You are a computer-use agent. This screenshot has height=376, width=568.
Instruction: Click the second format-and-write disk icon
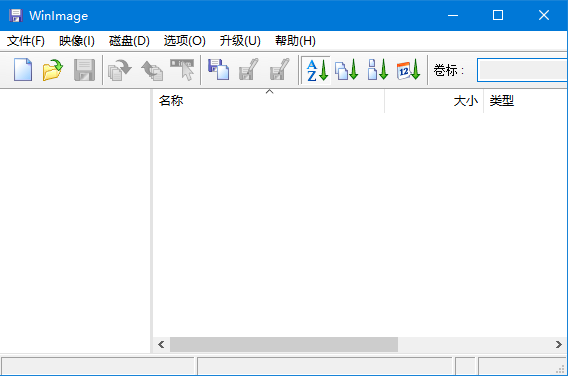click(x=280, y=70)
